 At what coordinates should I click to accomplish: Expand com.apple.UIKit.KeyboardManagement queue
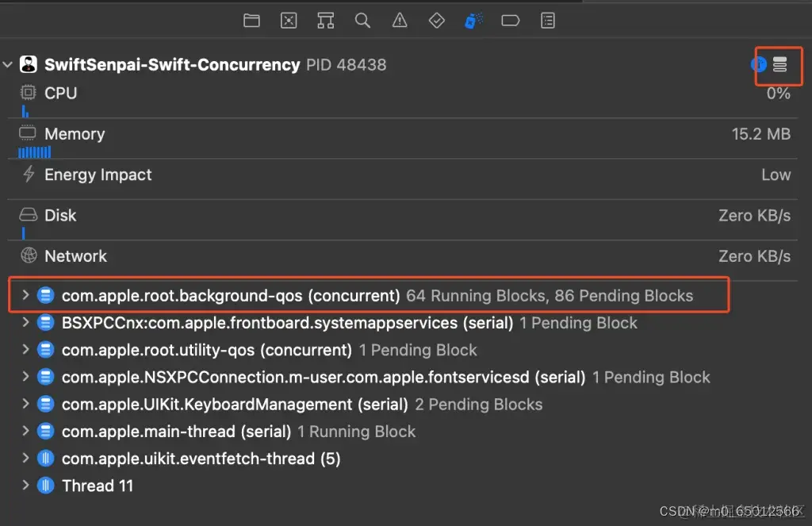click(x=25, y=404)
